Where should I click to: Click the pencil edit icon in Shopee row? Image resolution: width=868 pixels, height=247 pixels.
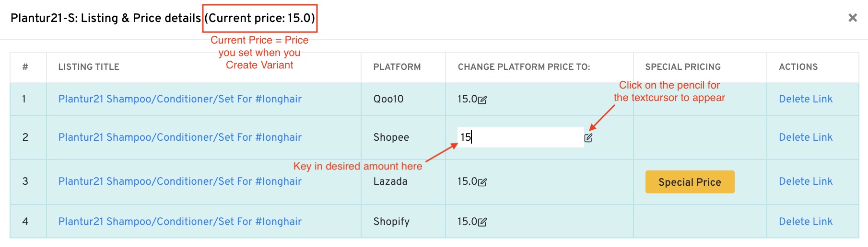(x=588, y=138)
